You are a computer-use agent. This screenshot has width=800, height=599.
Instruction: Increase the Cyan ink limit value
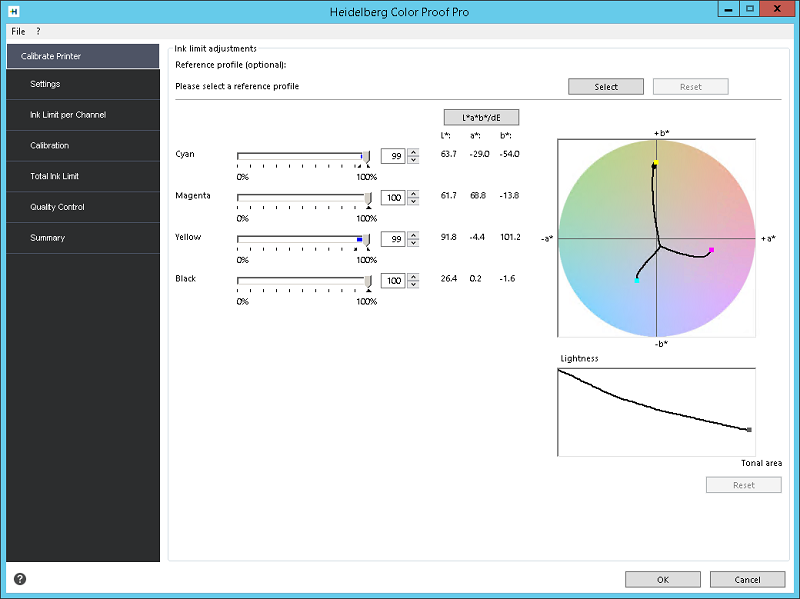413,152
